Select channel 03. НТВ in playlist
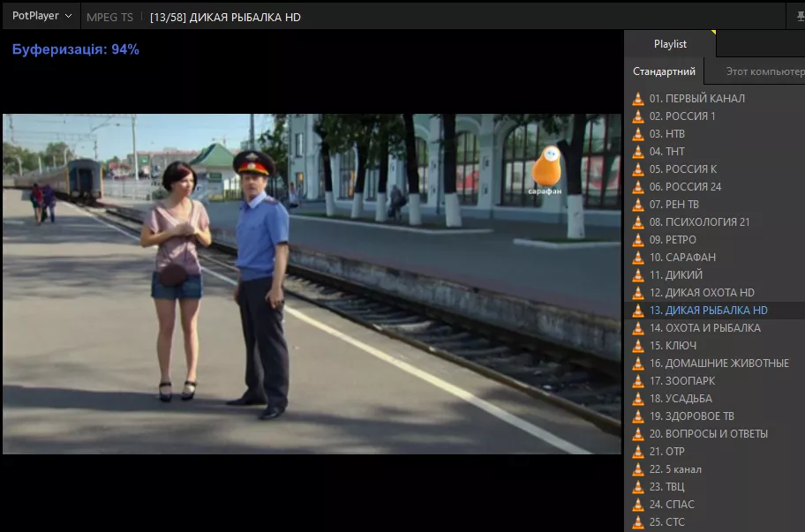The height and width of the screenshot is (532, 805). pyautogui.click(x=715, y=134)
